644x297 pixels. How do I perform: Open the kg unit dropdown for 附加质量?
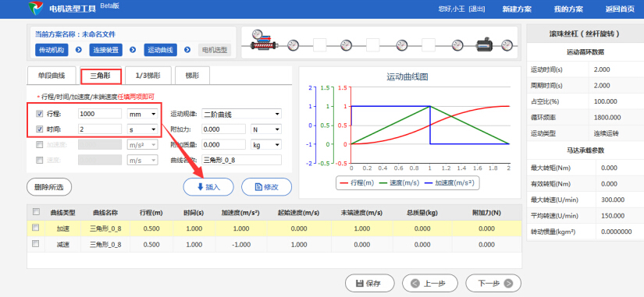266,144
